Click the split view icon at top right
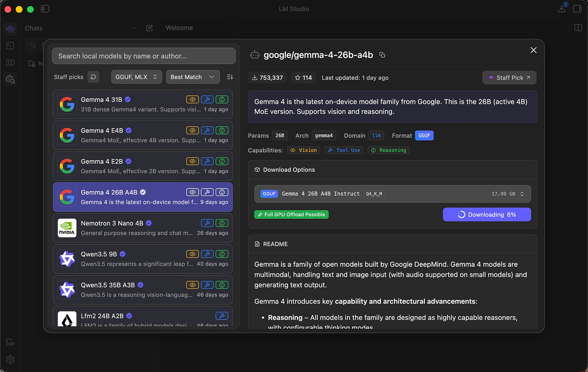The width and height of the screenshot is (588, 372). [577, 28]
